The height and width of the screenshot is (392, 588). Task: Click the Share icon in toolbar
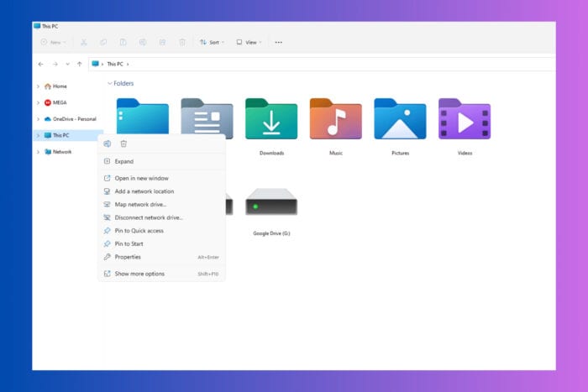[162, 42]
